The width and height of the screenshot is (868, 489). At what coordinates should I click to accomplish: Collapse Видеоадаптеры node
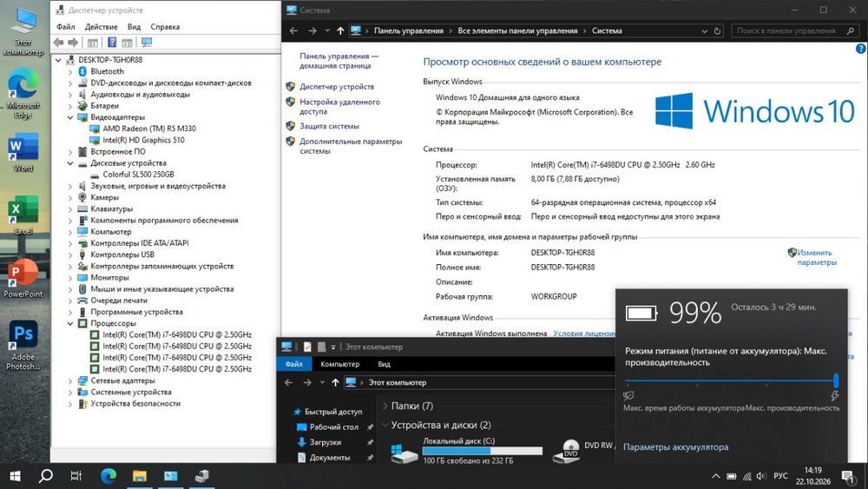(70, 117)
